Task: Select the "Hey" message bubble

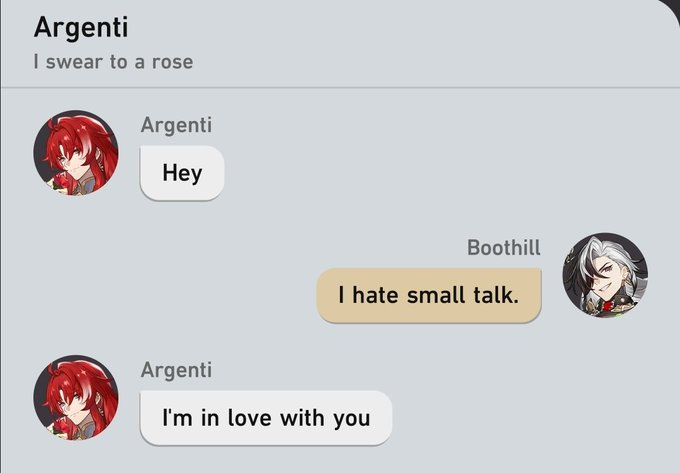Action: tap(182, 173)
